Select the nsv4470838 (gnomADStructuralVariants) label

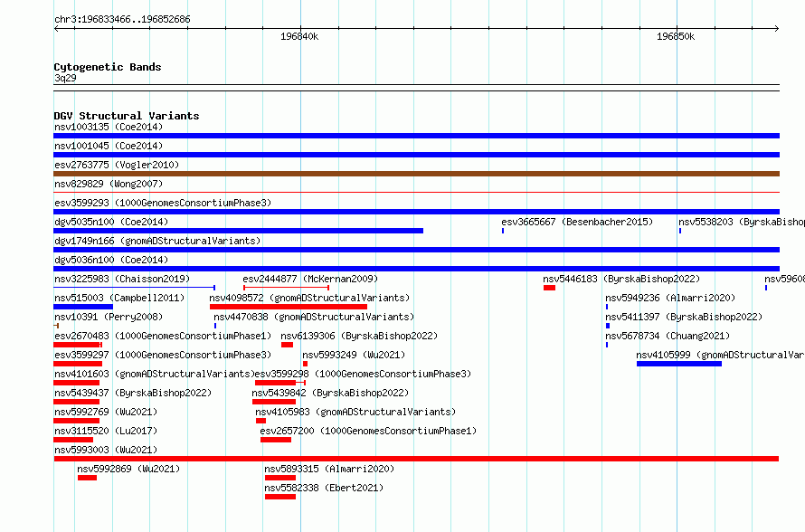point(314,317)
